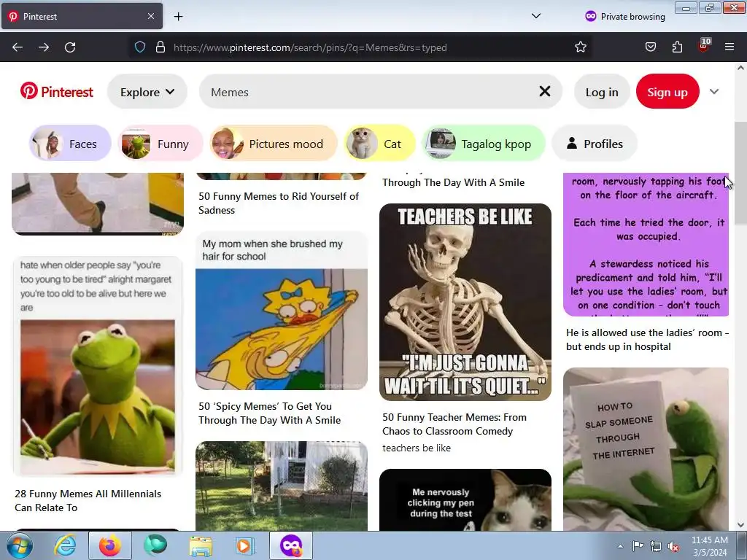Open Firefox application hamburger menu

729,47
